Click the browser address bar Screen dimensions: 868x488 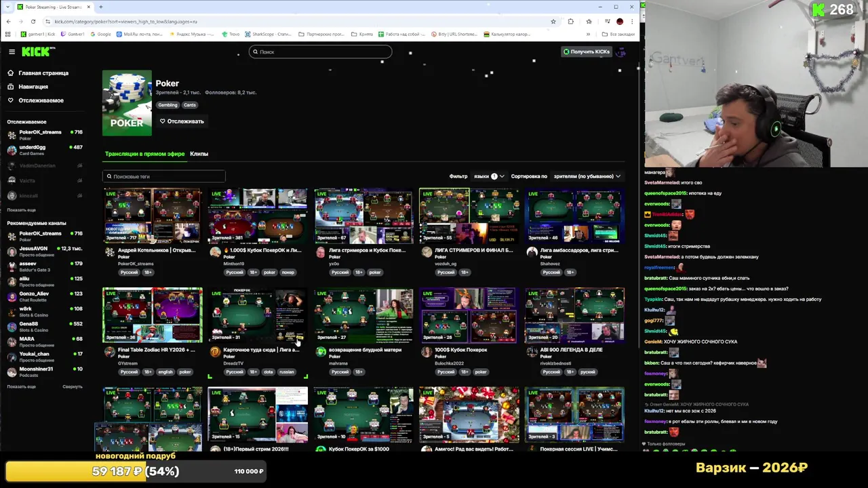tap(298, 21)
